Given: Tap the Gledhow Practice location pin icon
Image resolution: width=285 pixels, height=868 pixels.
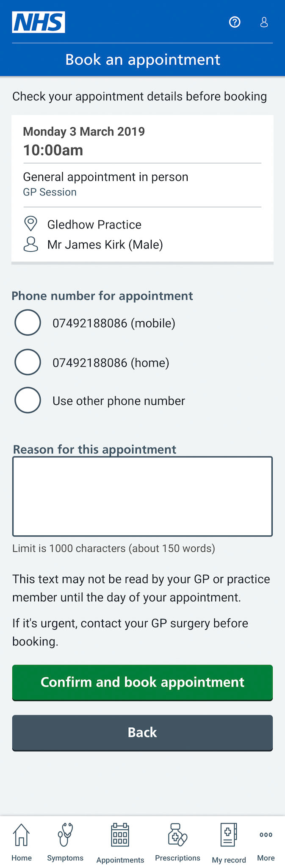Looking at the screenshot, I should coord(30,224).
